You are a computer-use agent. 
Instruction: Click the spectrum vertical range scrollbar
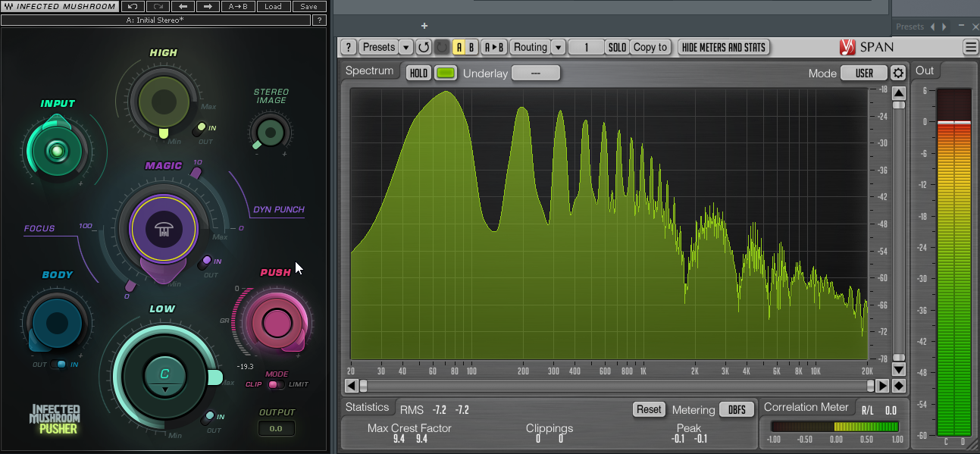click(898, 231)
